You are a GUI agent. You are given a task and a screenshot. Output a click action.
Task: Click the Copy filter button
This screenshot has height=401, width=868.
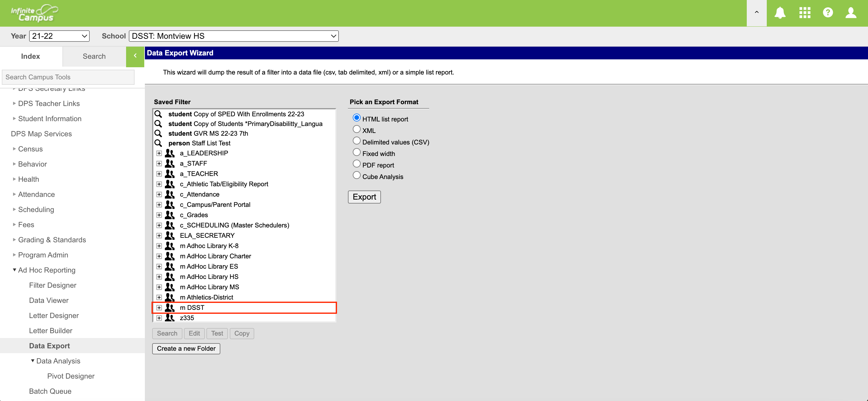tap(242, 333)
